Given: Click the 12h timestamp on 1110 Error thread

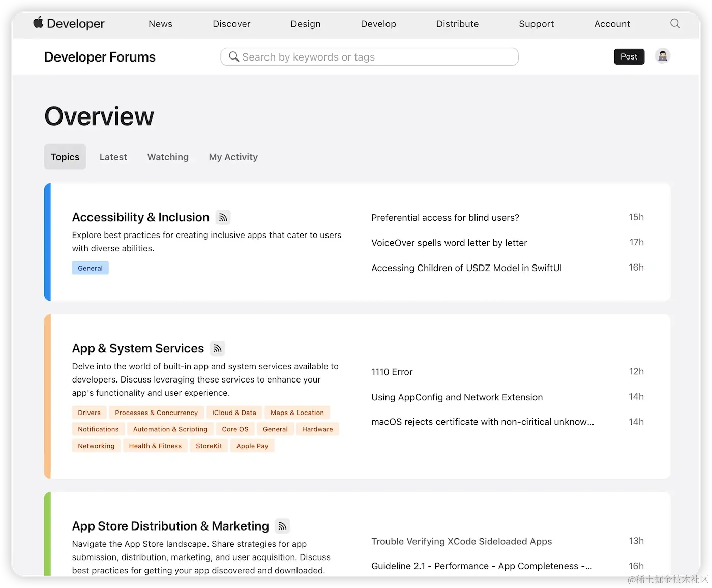Looking at the screenshot, I should coord(636,371).
